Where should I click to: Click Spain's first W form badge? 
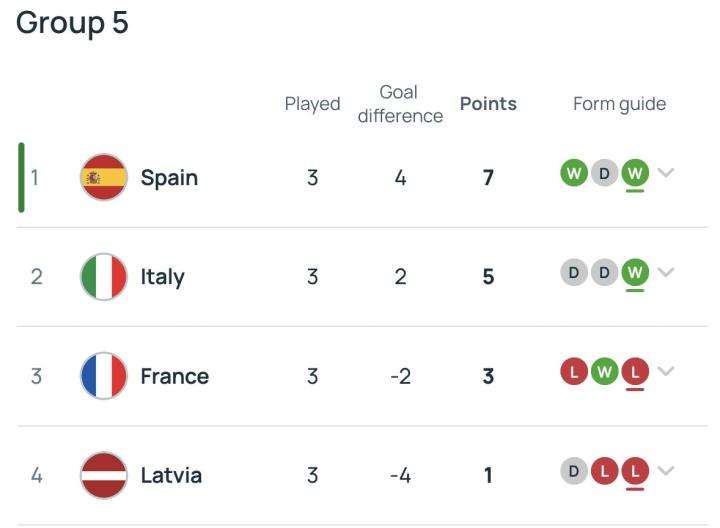coord(573,173)
